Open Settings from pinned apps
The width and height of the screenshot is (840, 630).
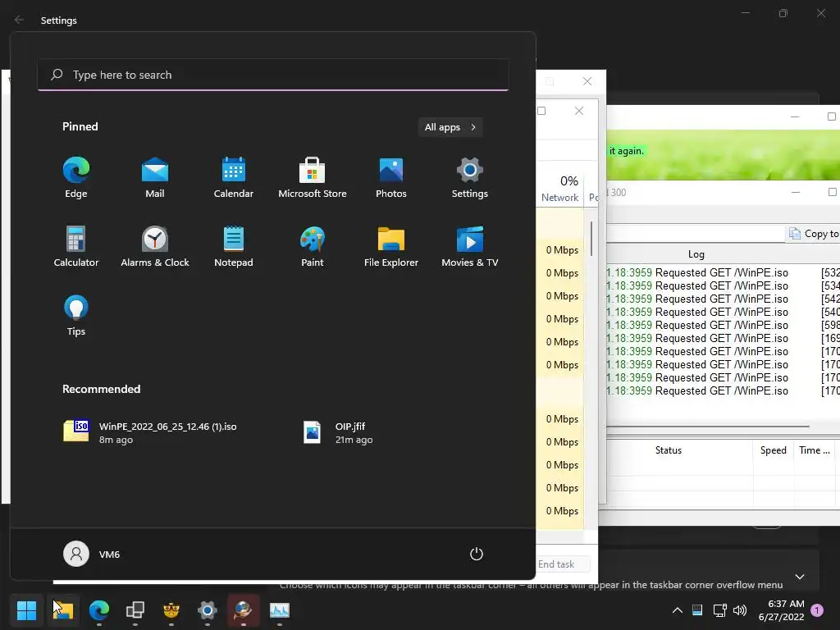[470, 178]
